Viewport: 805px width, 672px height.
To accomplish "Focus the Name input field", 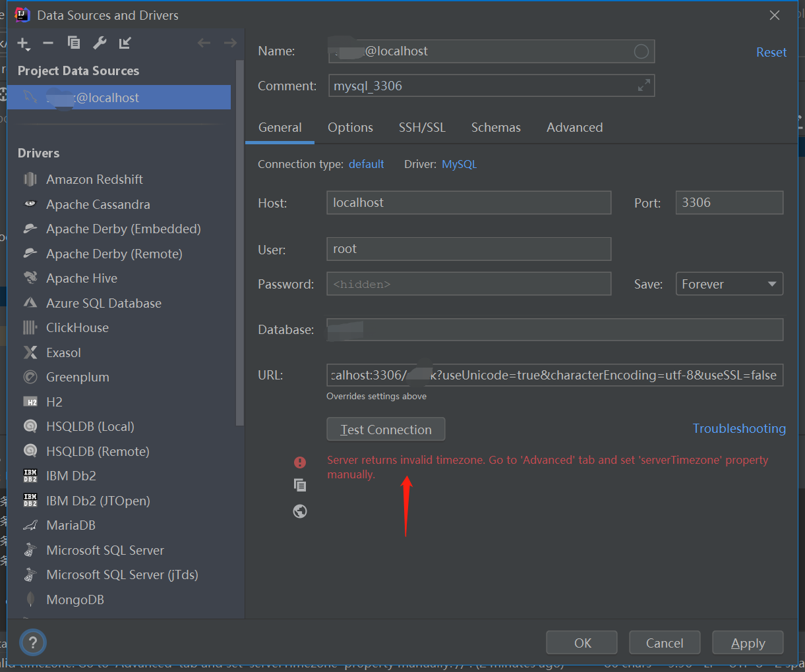I will click(x=491, y=51).
